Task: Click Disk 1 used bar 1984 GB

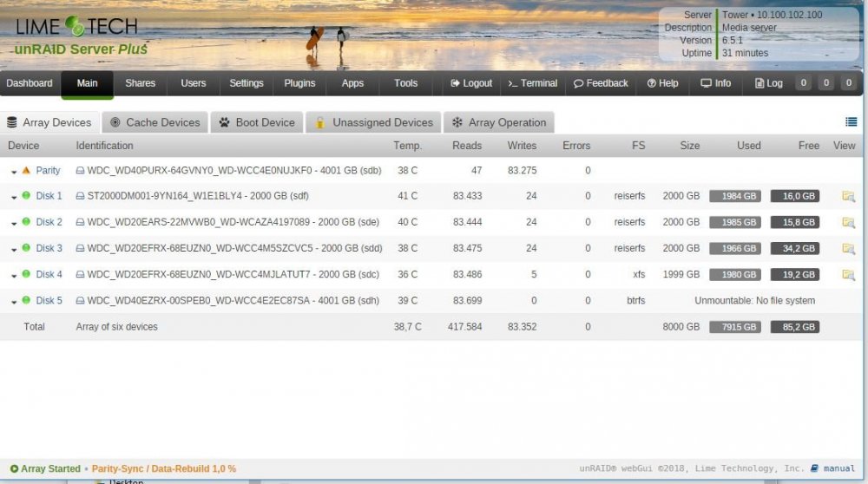Action: pos(735,196)
